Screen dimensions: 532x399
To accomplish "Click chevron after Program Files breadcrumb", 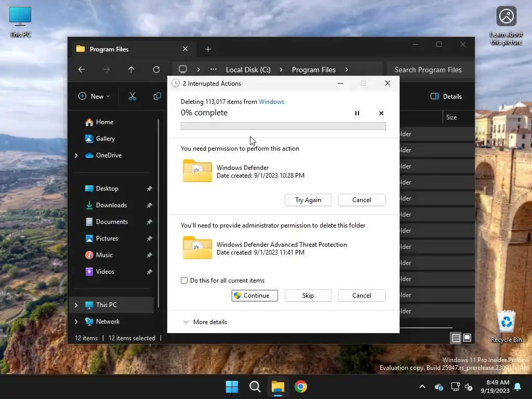I will pyautogui.click(x=347, y=70).
